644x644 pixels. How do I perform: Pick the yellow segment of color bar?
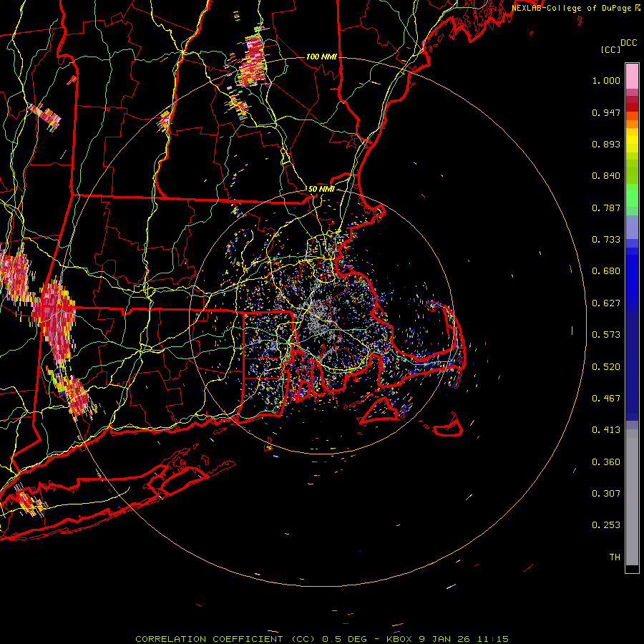[x=632, y=140]
